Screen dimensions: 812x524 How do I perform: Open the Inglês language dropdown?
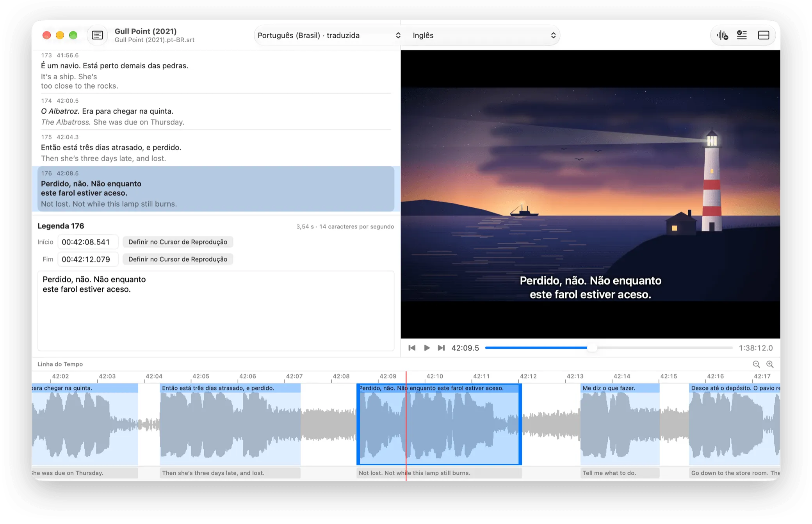[484, 36]
